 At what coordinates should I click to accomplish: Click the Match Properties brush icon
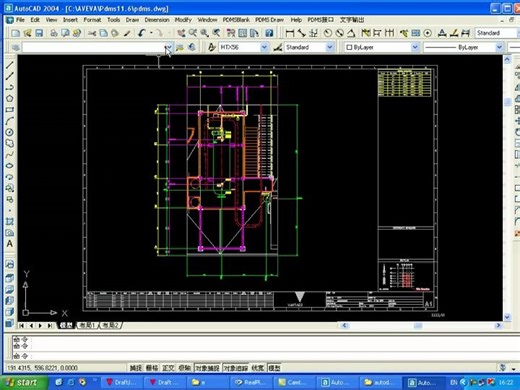click(x=127, y=33)
